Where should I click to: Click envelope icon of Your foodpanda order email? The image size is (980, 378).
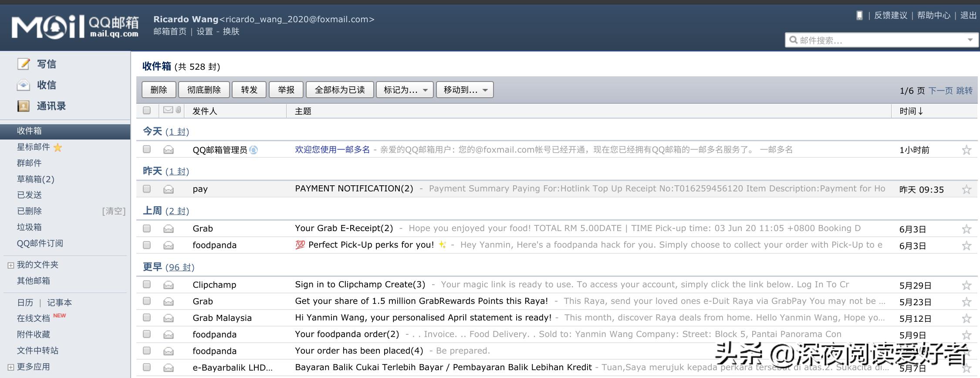click(x=169, y=335)
